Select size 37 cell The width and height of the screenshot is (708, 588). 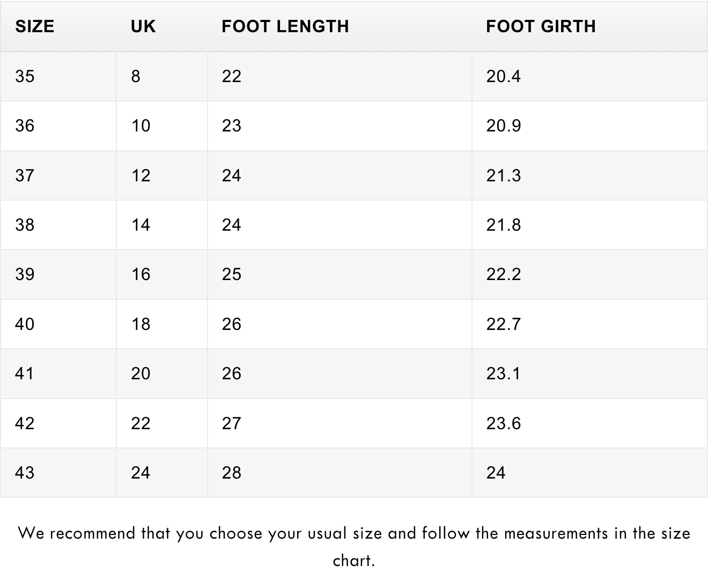click(x=58, y=175)
